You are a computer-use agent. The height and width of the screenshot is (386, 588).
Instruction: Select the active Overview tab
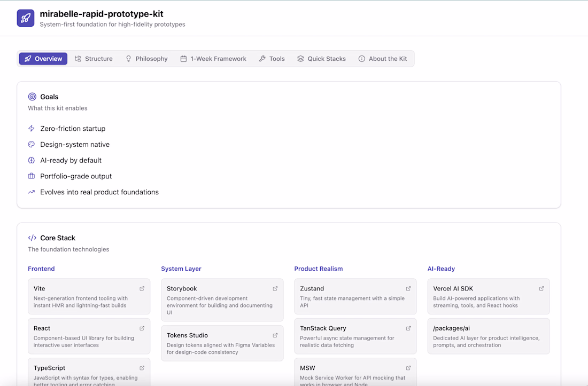[43, 59]
